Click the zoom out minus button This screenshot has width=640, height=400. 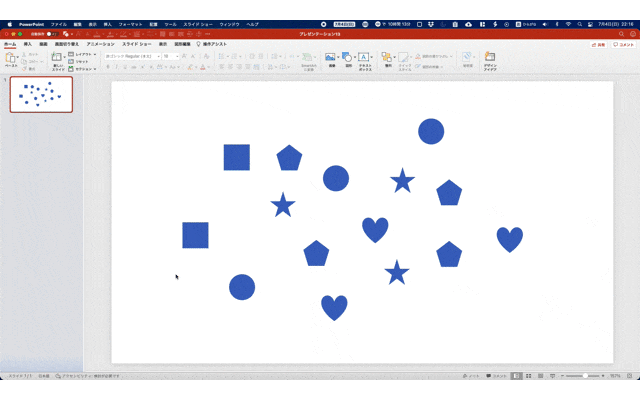coord(562,376)
